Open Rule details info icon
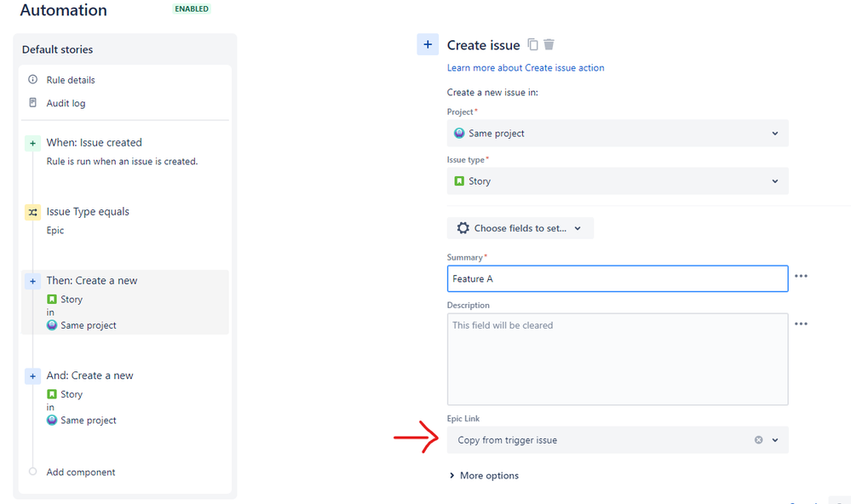This screenshot has height=504, width=851. (x=33, y=79)
